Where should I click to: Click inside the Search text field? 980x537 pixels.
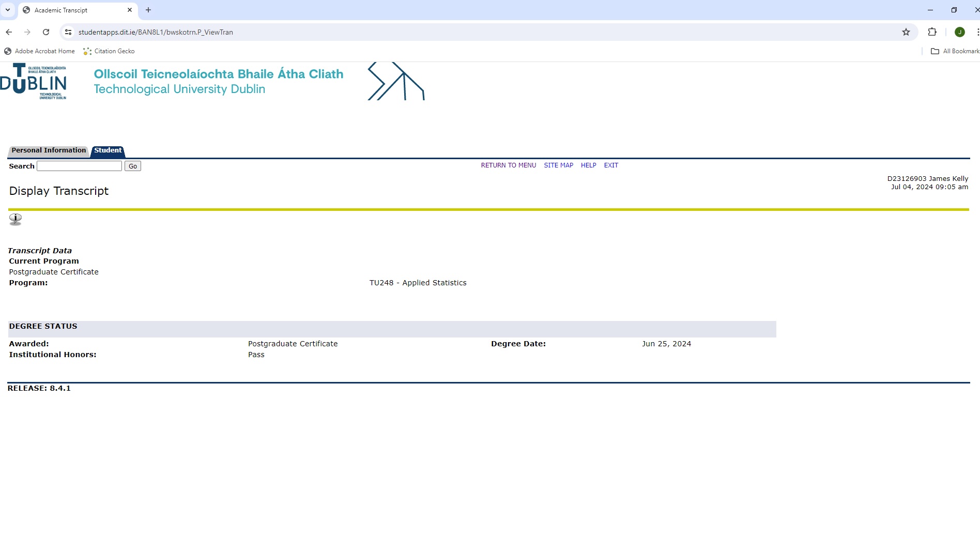(79, 166)
